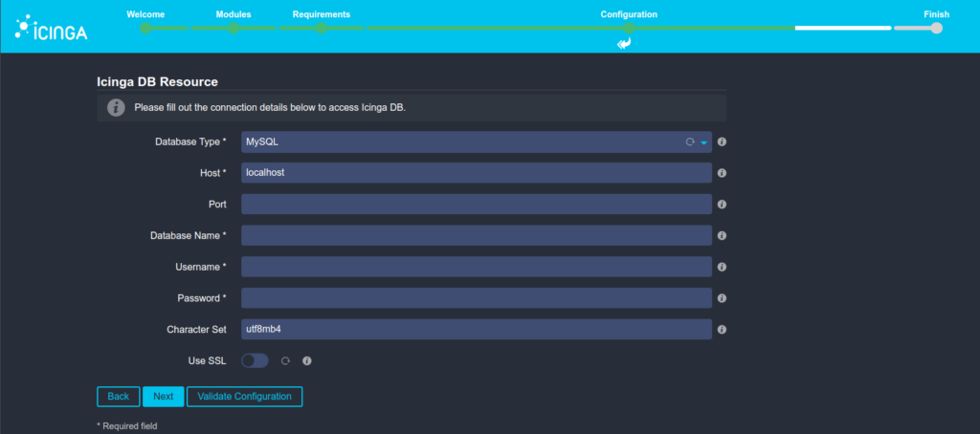
Task: Click the back arrows icon under Configuration
Action: [624, 43]
